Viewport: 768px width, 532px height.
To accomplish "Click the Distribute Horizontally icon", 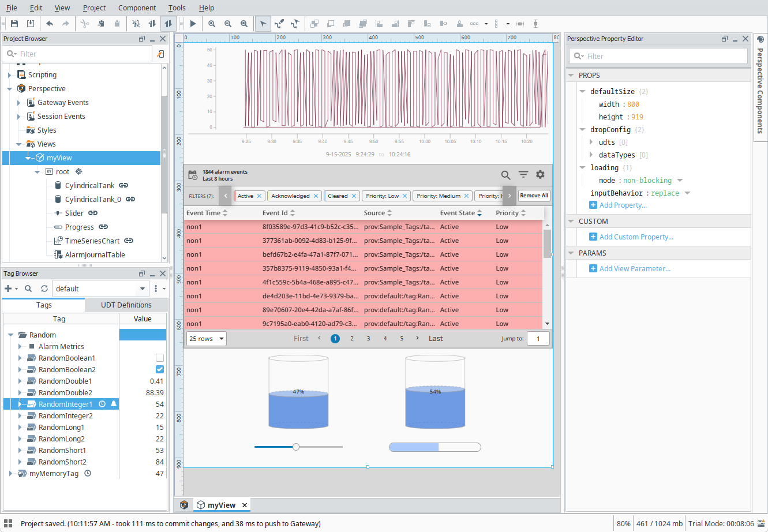I will [x=474, y=24].
